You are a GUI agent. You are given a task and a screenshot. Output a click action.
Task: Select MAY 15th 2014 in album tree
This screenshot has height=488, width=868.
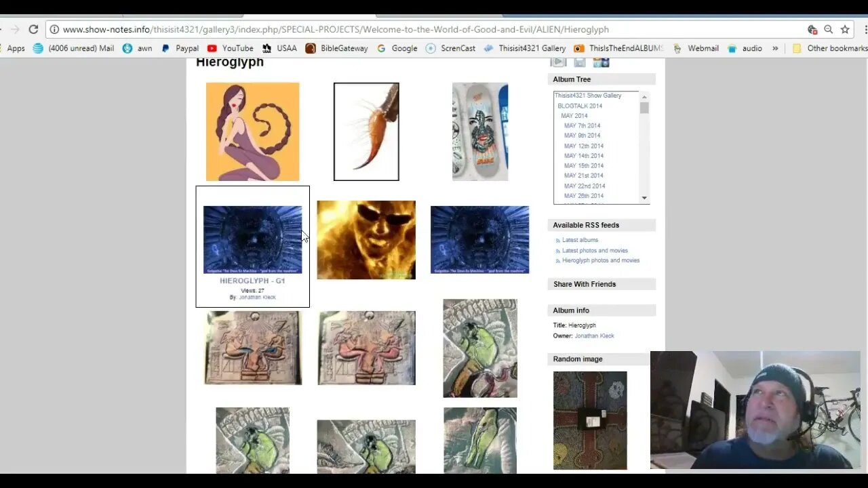584,165
